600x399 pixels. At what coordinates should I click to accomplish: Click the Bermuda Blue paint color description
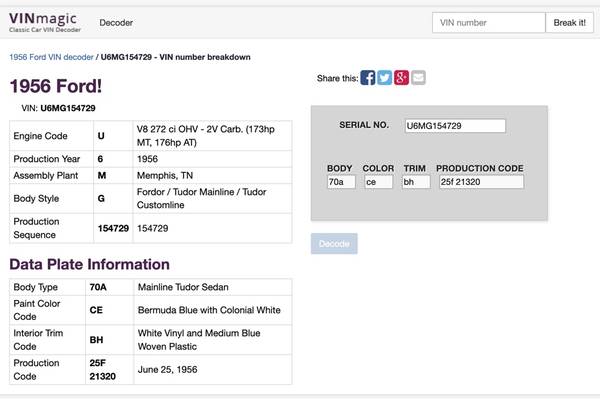209,310
